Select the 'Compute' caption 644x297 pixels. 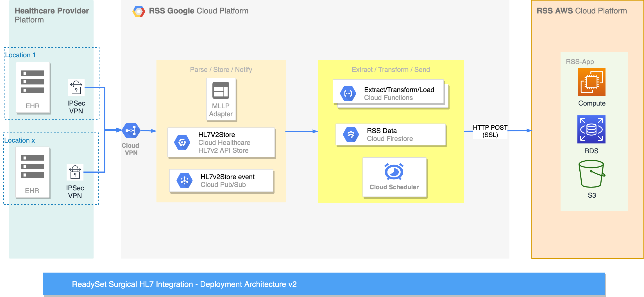[592, 103]
